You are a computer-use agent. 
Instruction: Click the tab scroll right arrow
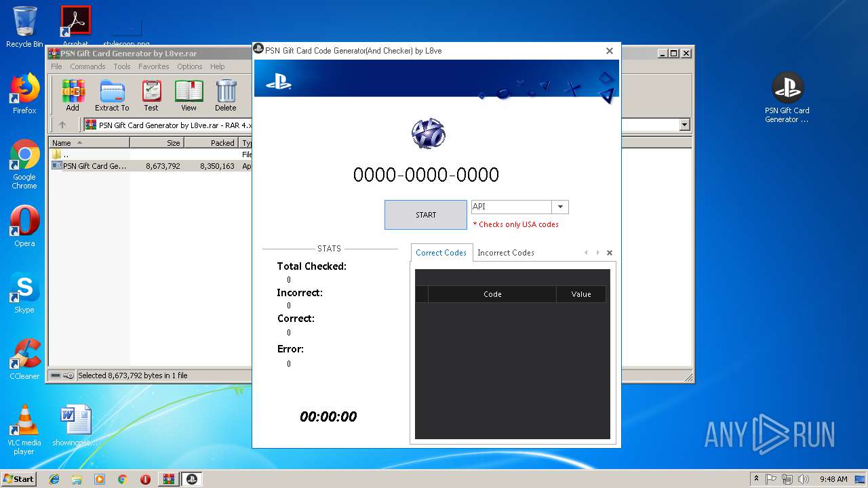pos(597,253)
